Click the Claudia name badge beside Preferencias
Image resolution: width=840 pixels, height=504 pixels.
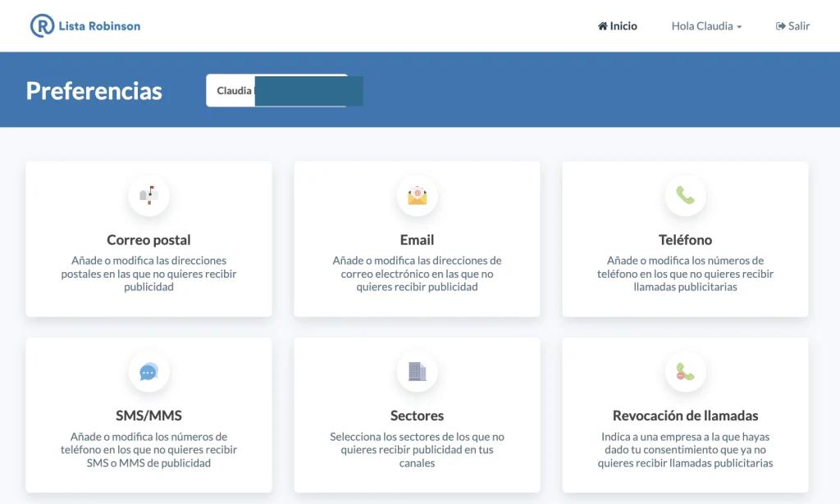coord(285,90)
